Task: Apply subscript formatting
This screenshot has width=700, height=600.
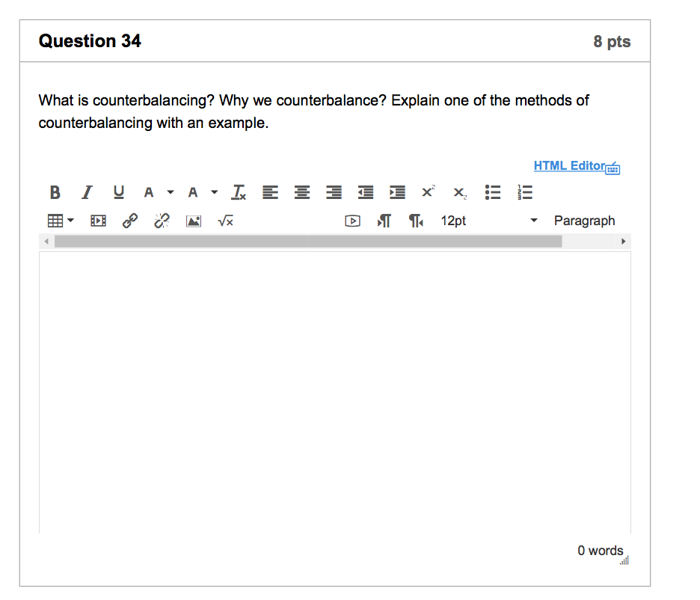Action: click(x=460, y=193)
